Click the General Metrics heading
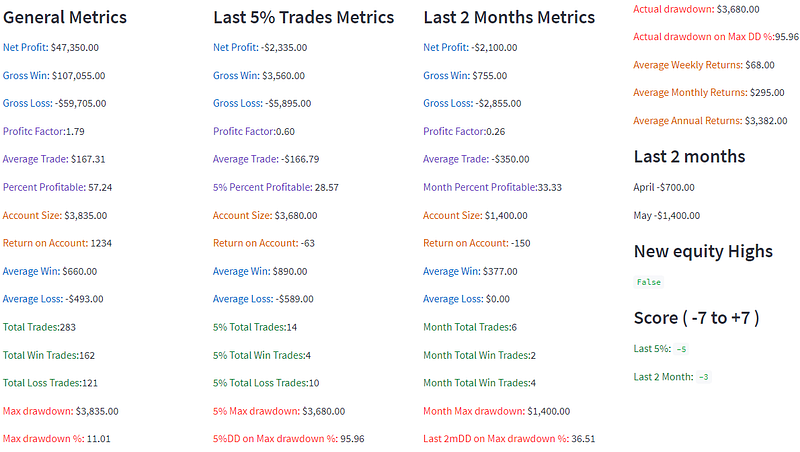 coord(65,17)
